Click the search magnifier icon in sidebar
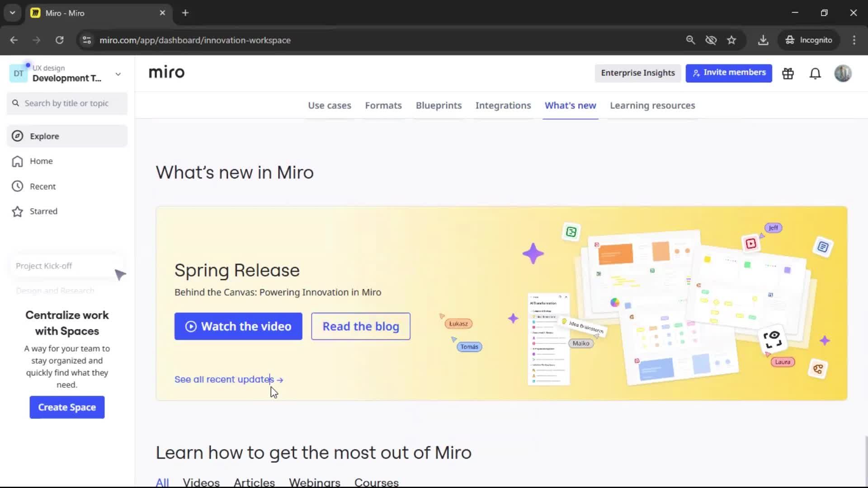The image size is (868, 488). click(x=16, y=103)
